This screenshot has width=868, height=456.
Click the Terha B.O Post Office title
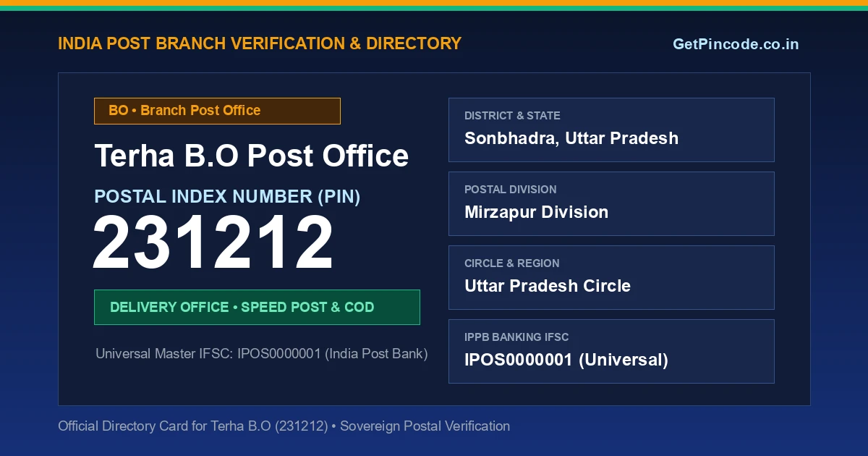tap(252, 156)
